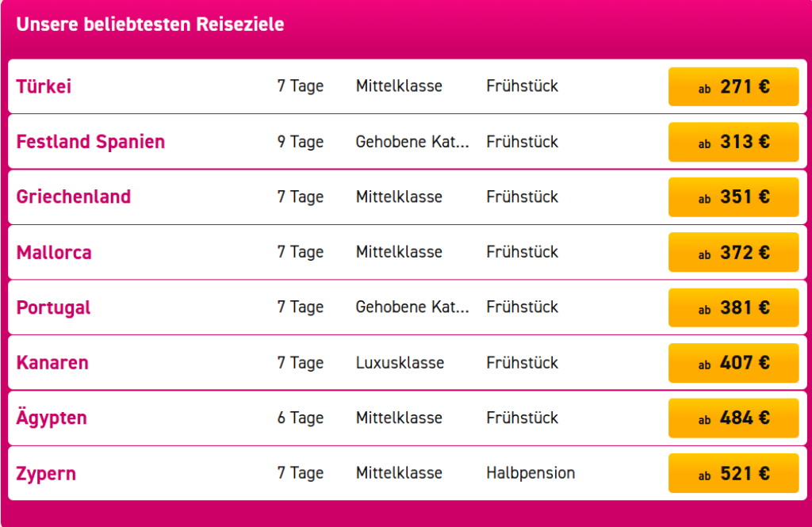Click the 'ab 381 €' price button
Screen dimensions: 812x527
(733, 307)
